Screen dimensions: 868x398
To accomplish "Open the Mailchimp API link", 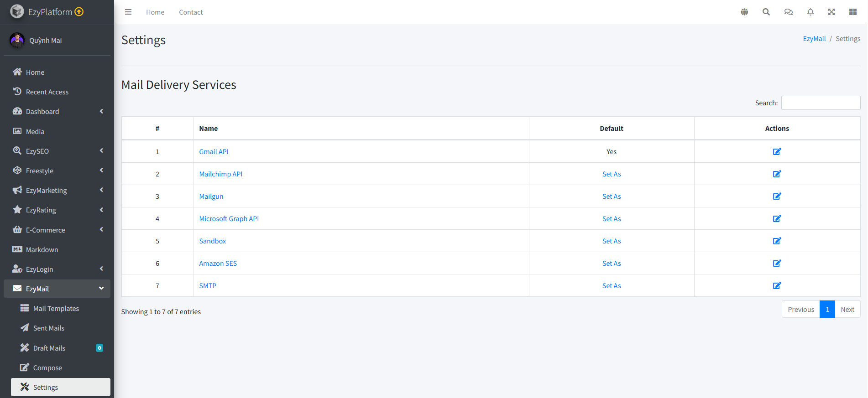I will tap(220, 174).
